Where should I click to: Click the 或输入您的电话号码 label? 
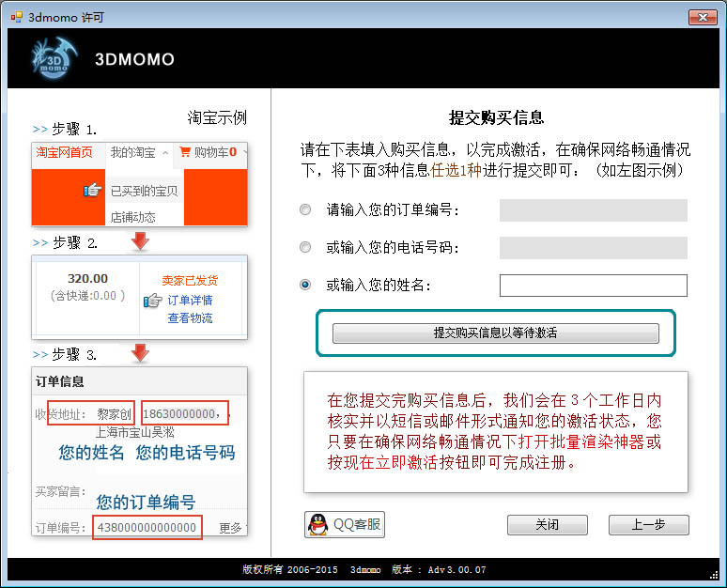(x=393, y=248)
